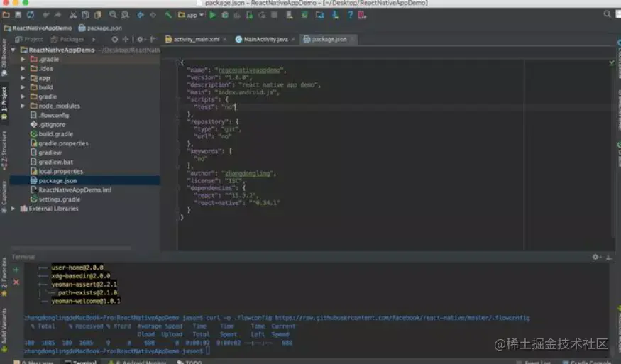The image size is (621, 364).
Task: Start debugging with the bug icon
Action: pyautogui.click(x=225, y=15)
